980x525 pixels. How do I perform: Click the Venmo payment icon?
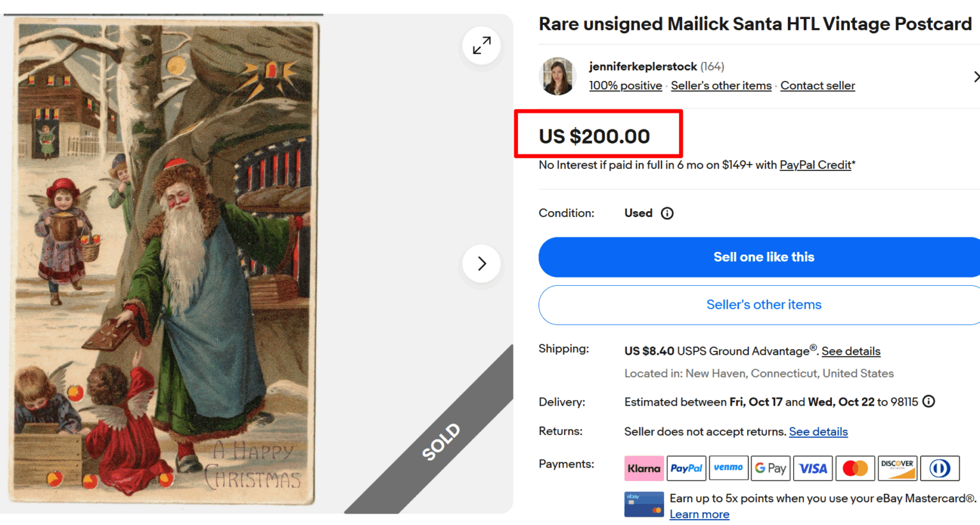[729, 468]
